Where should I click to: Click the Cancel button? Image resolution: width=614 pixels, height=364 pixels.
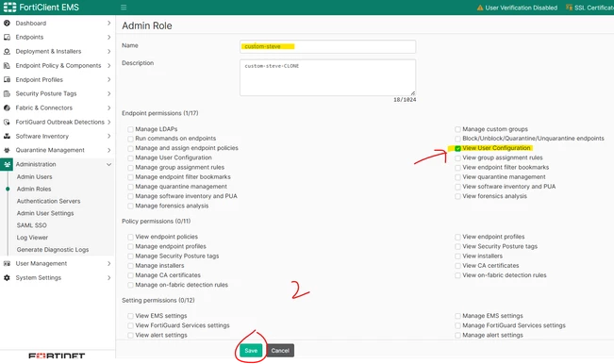tap(280, 350)
